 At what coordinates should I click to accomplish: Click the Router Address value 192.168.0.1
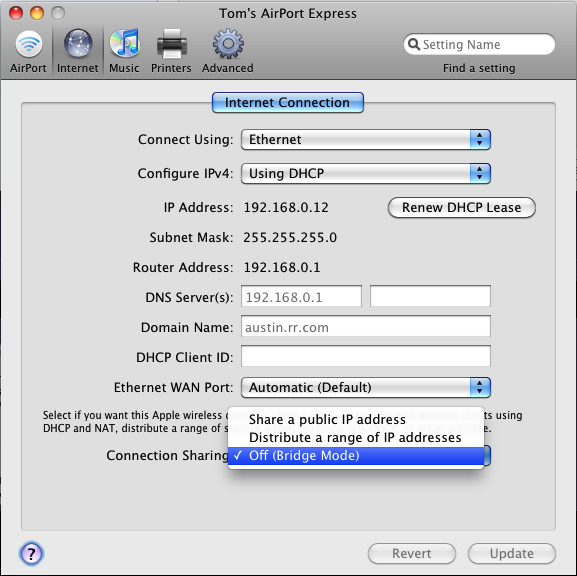tap(282, 268)
